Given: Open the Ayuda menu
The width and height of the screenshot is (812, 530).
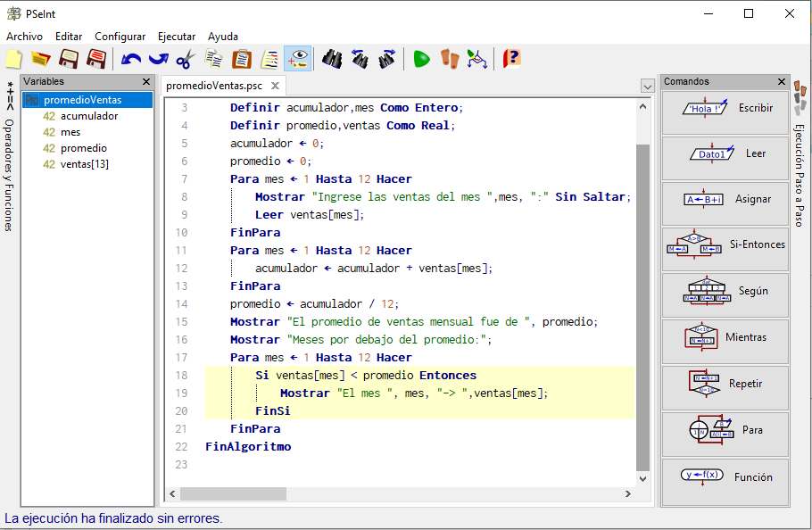Looking at the screenshot, I should (223, 37).
